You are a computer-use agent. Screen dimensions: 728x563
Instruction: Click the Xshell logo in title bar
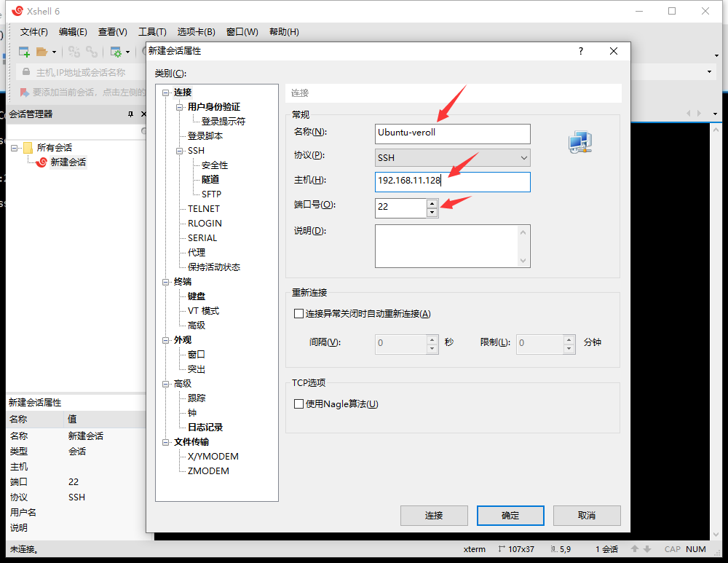pyautogui.click(x=17, y=11)
